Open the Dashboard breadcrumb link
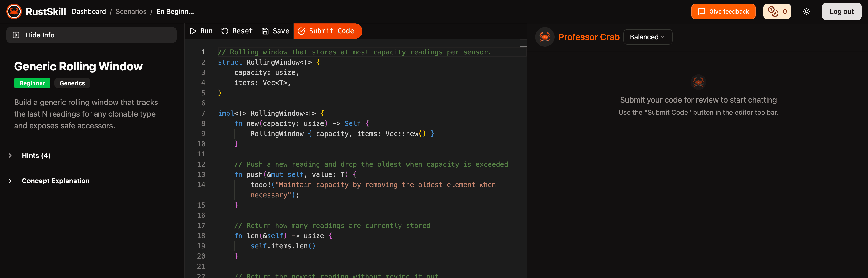Screen dimensions: 868x278 (89, 11)
